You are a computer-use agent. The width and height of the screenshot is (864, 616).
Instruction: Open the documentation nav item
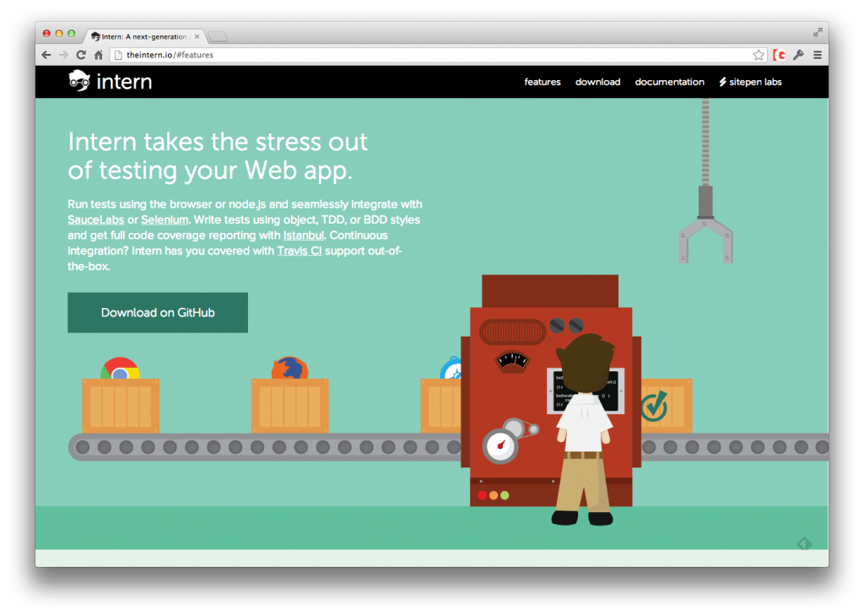pyautogui.click(x=669, y=82)
